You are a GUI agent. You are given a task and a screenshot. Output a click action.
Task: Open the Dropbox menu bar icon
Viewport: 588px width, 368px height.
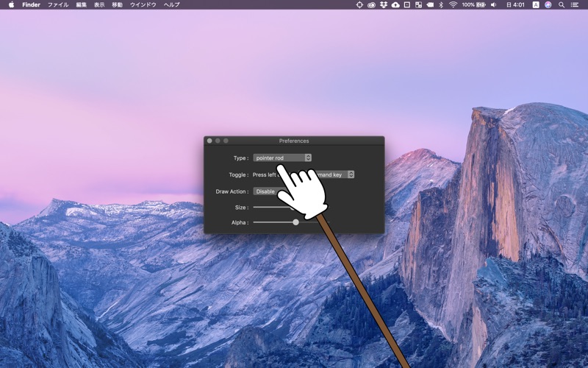(x=383, y=4)
